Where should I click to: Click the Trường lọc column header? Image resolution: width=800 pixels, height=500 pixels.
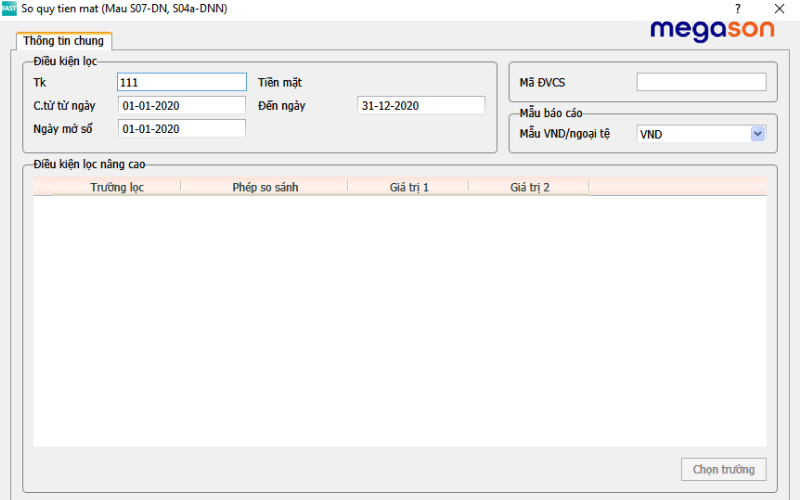tap(116, 187)
